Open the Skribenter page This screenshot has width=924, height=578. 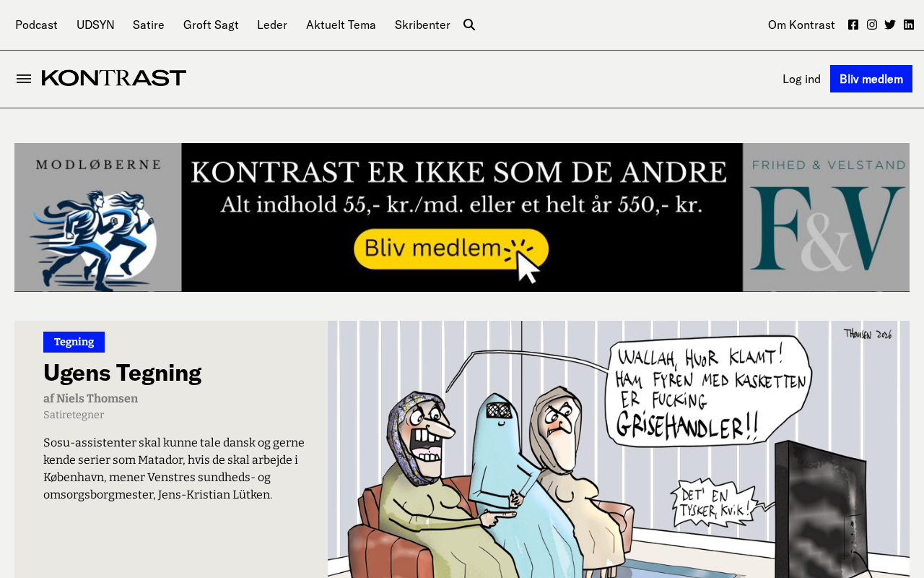[422, 25]
